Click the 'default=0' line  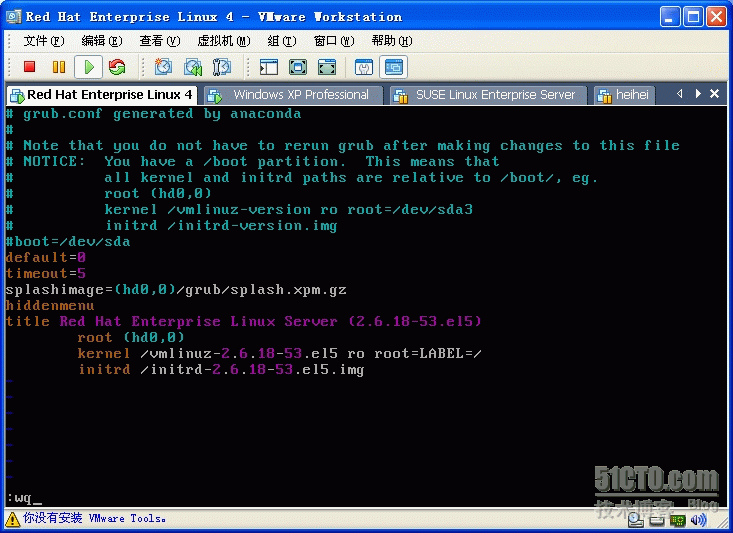pyautogui.click(x=46, y=258)
